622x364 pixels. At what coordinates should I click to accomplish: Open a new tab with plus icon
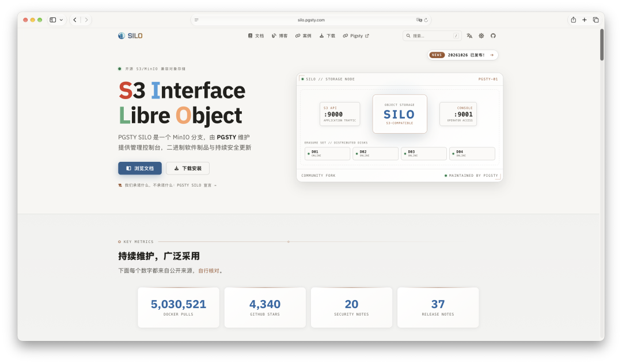click(585, 20)
